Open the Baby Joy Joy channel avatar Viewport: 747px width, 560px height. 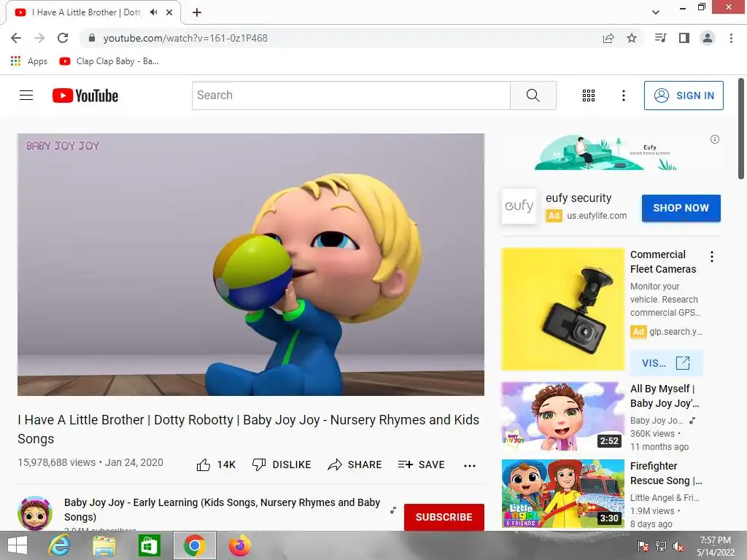point(35,513)
